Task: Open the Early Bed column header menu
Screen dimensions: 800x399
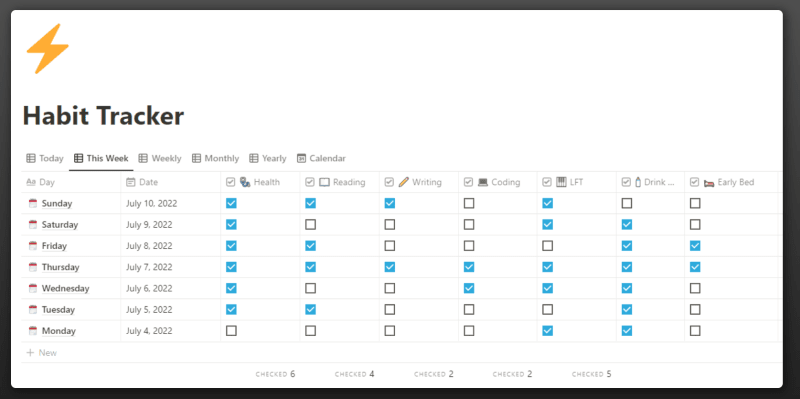Action: pos(731,182)
